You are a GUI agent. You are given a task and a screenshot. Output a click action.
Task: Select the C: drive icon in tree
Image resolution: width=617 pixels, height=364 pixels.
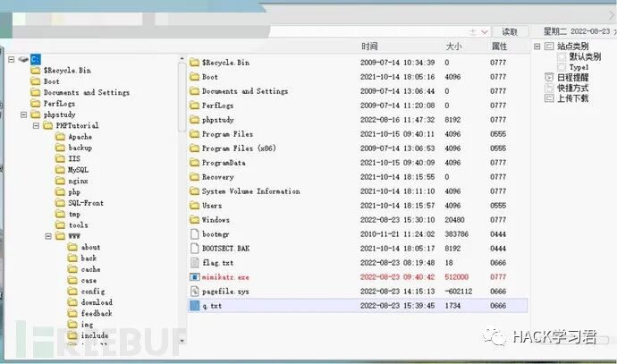point(23,59)
